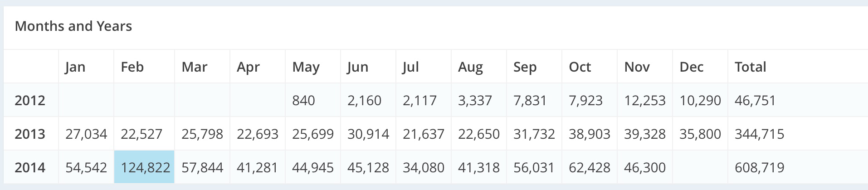Screen dimensions: 868x190
Task: Click January 2013 cell showing 27,034
Action: click(x=86, y=134)
